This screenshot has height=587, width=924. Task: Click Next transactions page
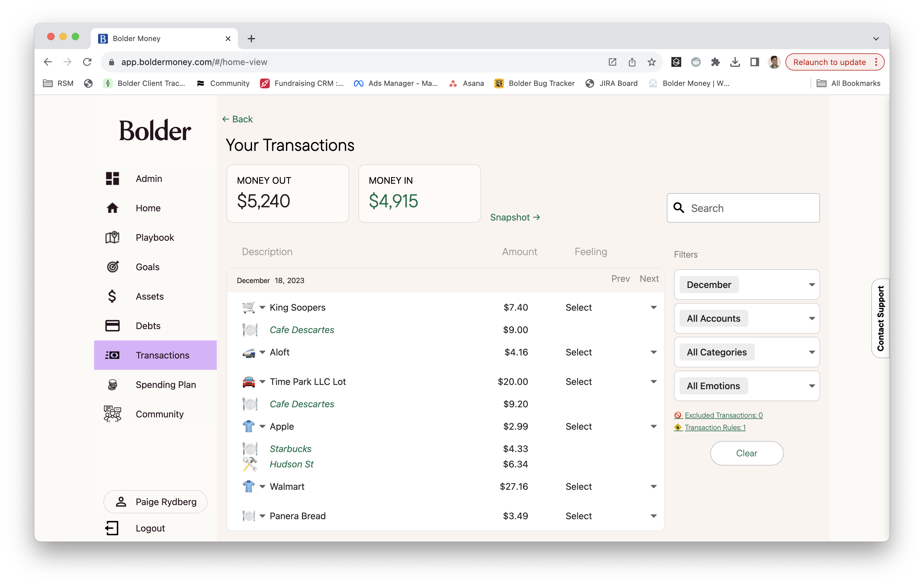(x=649, y=279)
